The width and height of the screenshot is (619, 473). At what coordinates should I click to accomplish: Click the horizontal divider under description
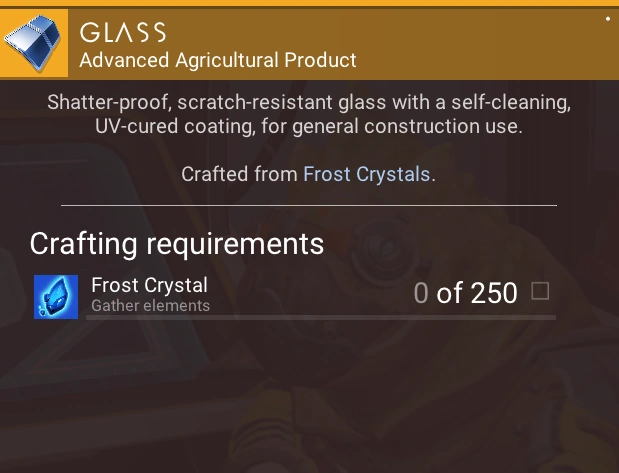click(x=308, y=205)
